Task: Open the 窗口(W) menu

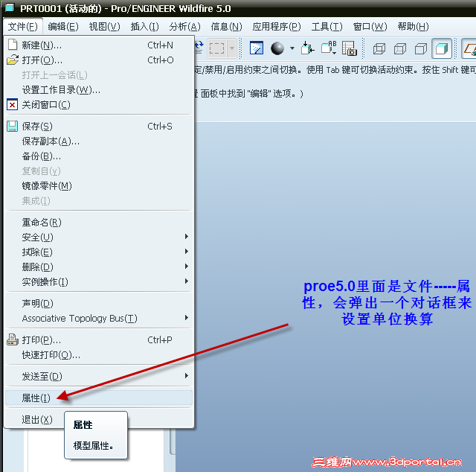Action: tap(370, 27)
